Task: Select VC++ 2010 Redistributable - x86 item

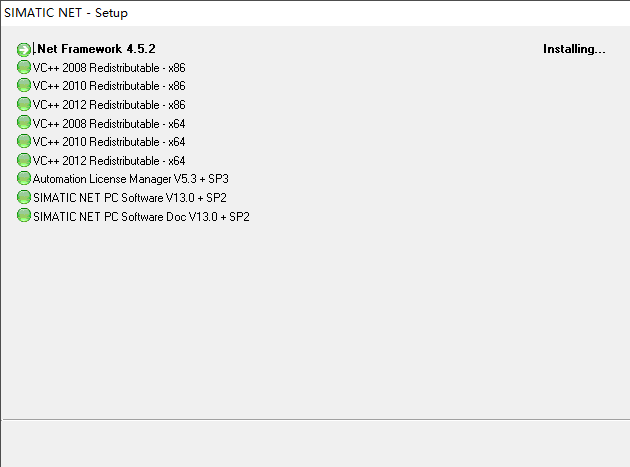Action: click(109, 86)
